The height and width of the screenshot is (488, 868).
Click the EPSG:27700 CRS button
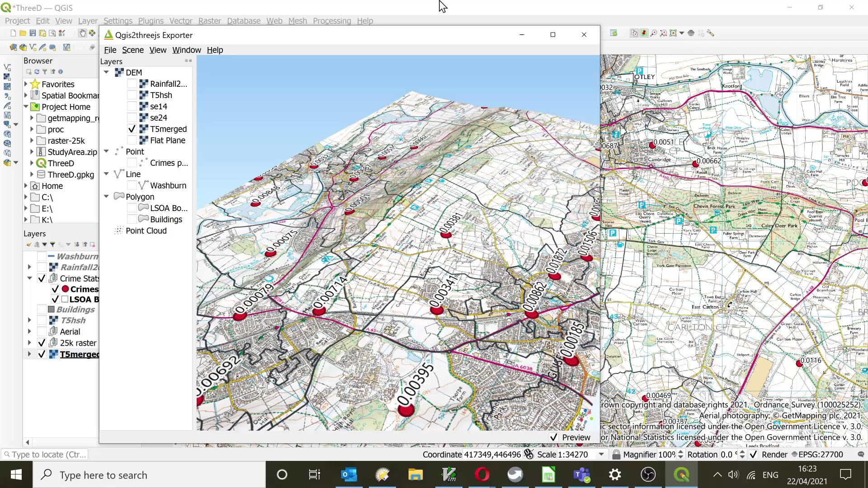817,454
